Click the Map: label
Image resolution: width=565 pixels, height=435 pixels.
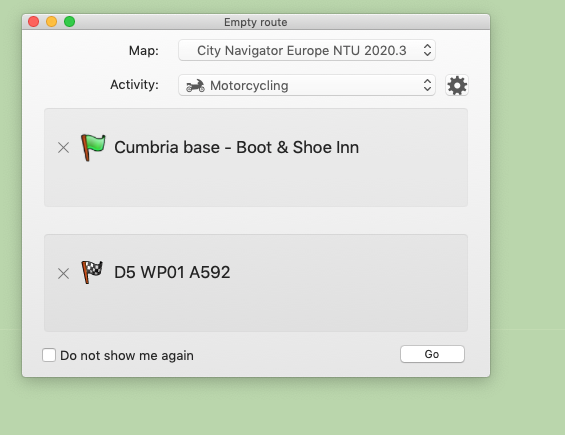coord(143,50)
